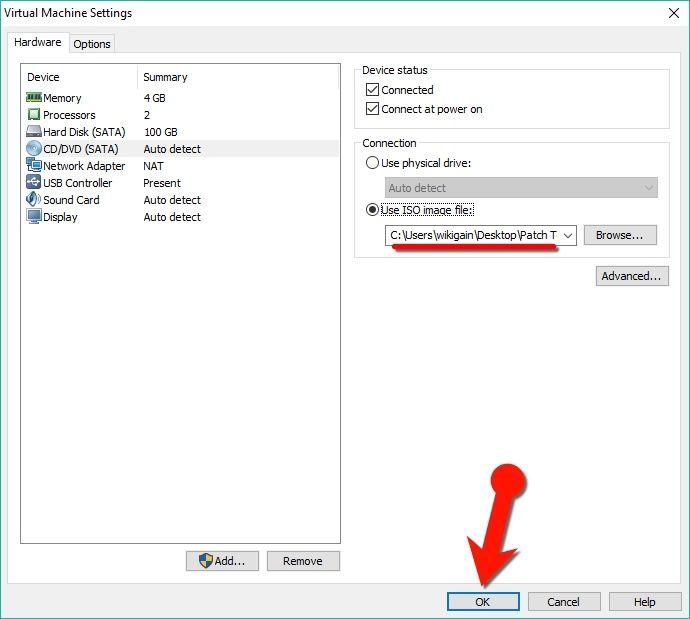Click the Browse... button
Viewport: 690px width, 619px height.
tap(620, 235)
